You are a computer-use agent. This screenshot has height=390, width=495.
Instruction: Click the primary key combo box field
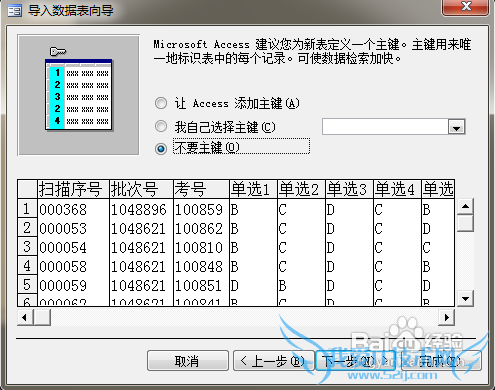385,127
